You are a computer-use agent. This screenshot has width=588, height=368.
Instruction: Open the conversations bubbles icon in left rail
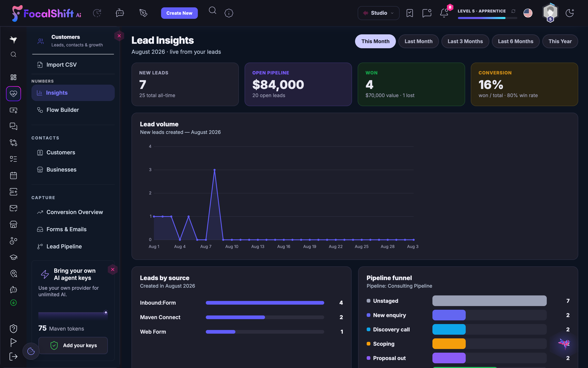14,126
